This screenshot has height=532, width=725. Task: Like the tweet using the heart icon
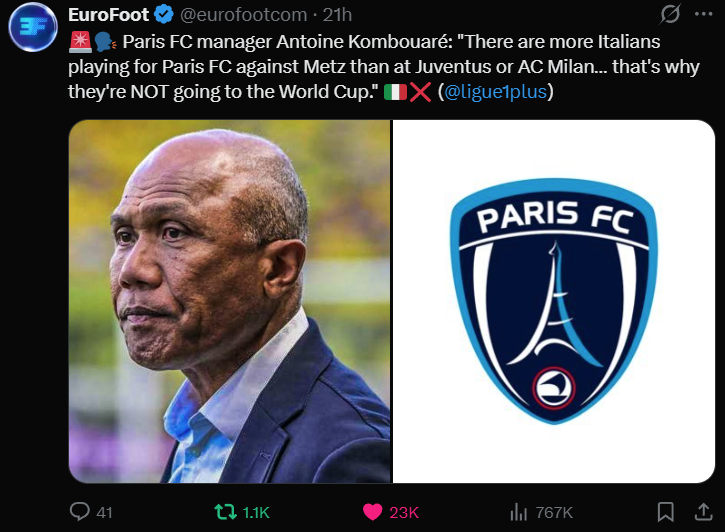pyautogui.click(x=372, y=512)
